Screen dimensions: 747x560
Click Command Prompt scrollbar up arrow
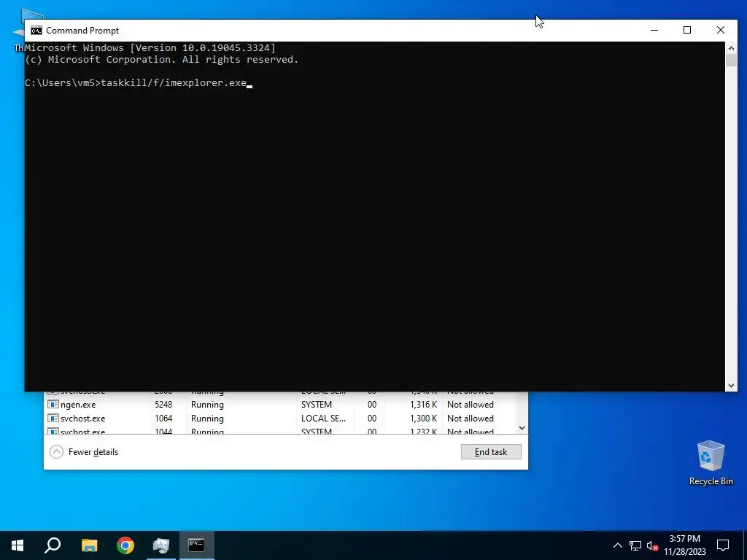click(x=731, y=47)
